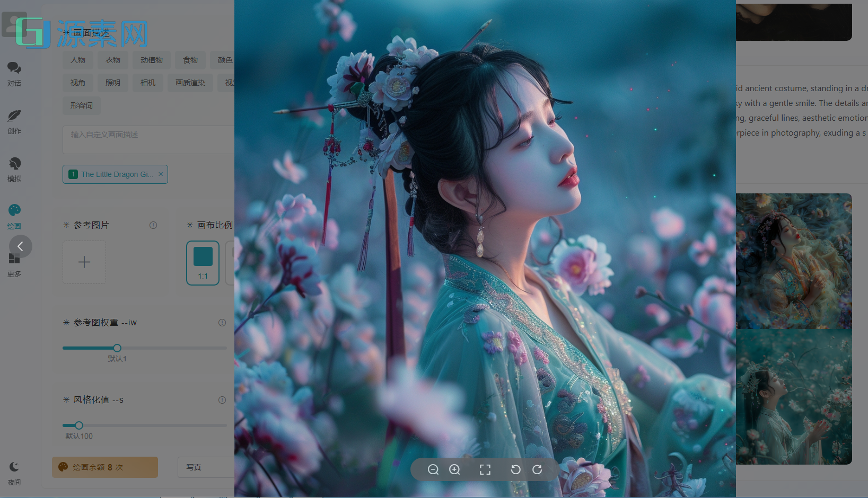This screenshot has width=868, height=498.
Task: Adjust the 风格化值 style slider handle
Action: [78, 425]
